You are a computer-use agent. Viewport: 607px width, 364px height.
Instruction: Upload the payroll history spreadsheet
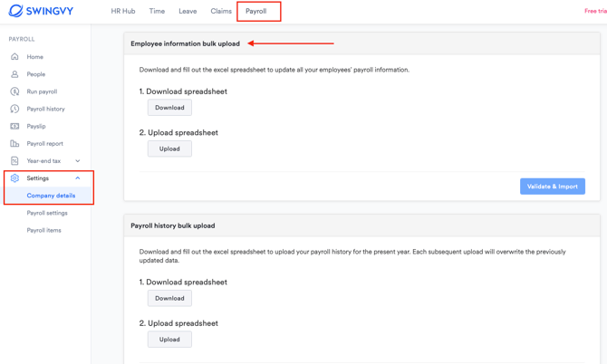point(169,340)
